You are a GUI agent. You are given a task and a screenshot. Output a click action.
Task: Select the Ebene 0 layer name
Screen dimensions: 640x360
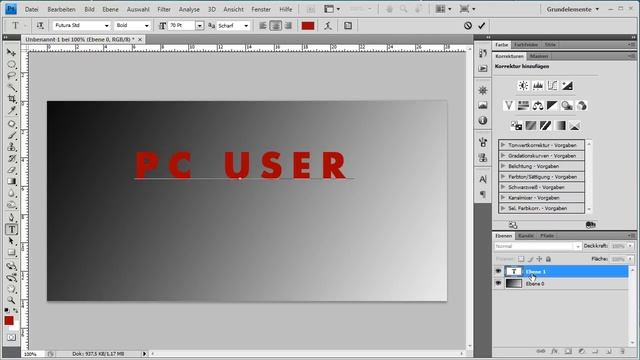coord(535,283)
